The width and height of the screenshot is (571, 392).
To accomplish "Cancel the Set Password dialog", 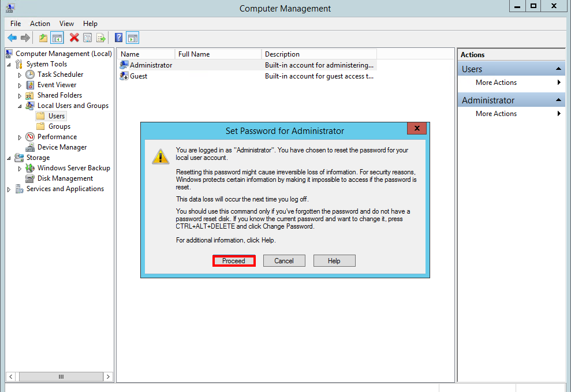I will (x=284, y=261).
